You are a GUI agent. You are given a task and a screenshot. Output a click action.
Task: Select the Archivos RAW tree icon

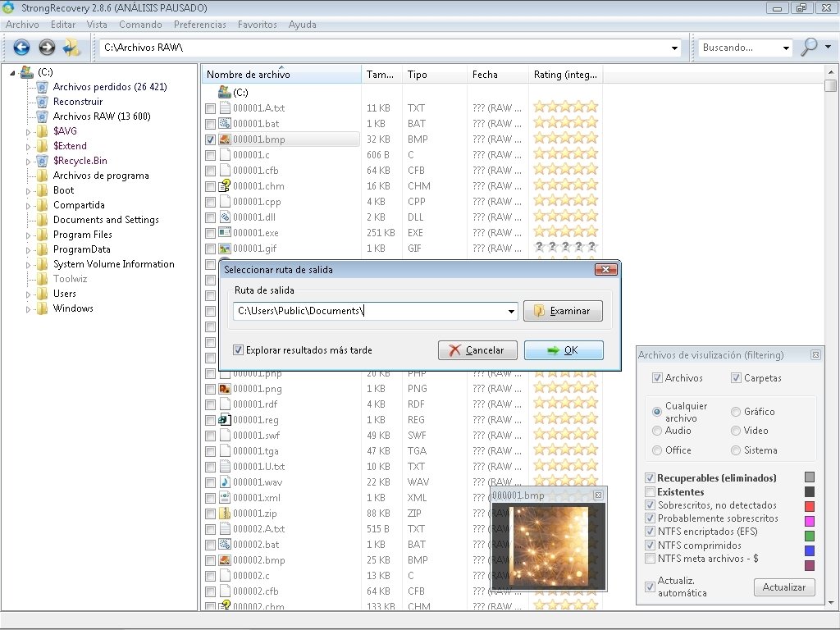[x=43, y=116]
